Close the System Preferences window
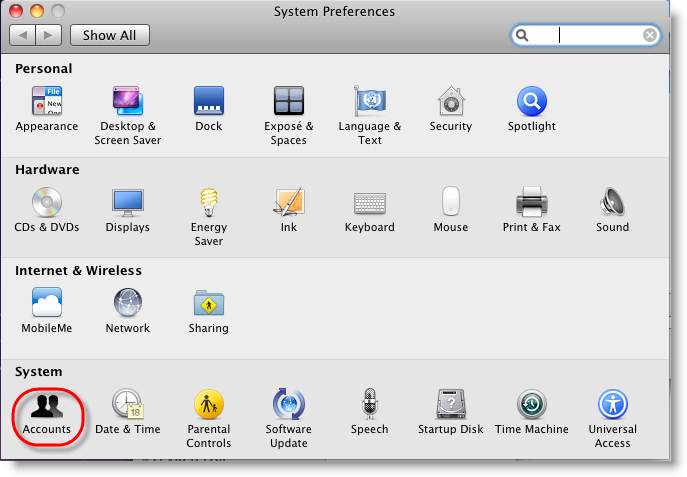Image resolution: width=687 pixels, height=477 pixels. (16, 11)
